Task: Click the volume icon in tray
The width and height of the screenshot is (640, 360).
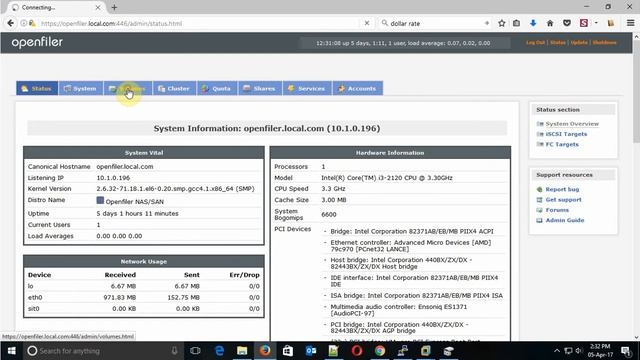Action: (579, 351)
